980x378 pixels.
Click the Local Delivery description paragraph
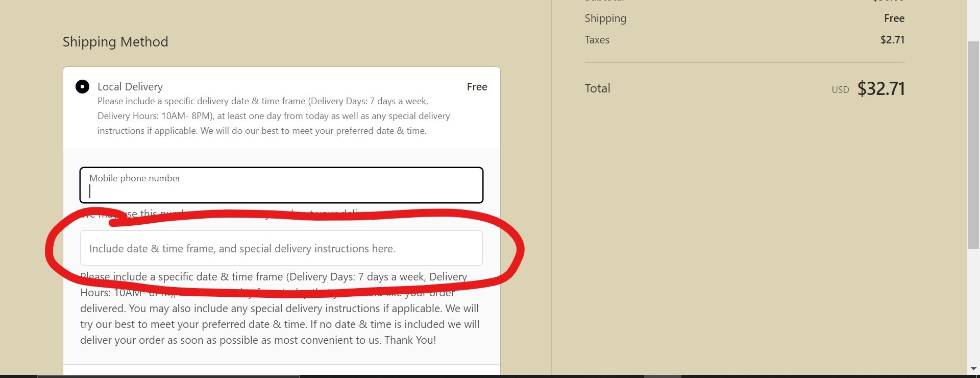pos(274,116)
